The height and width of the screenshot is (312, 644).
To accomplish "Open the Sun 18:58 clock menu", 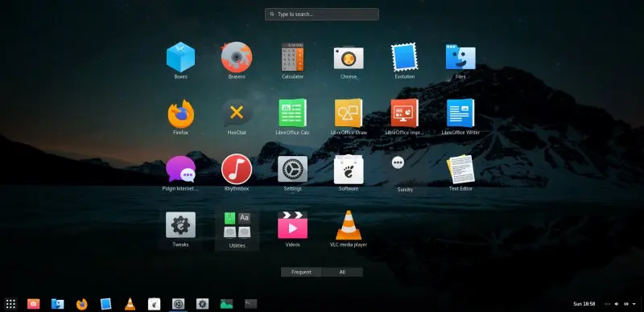I will coord(584,304).
